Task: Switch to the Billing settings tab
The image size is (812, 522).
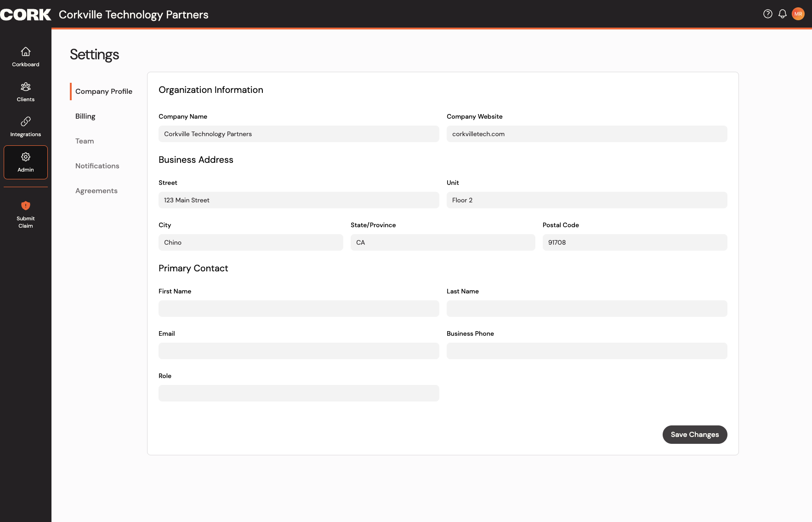Action: (x=85, y=116)
